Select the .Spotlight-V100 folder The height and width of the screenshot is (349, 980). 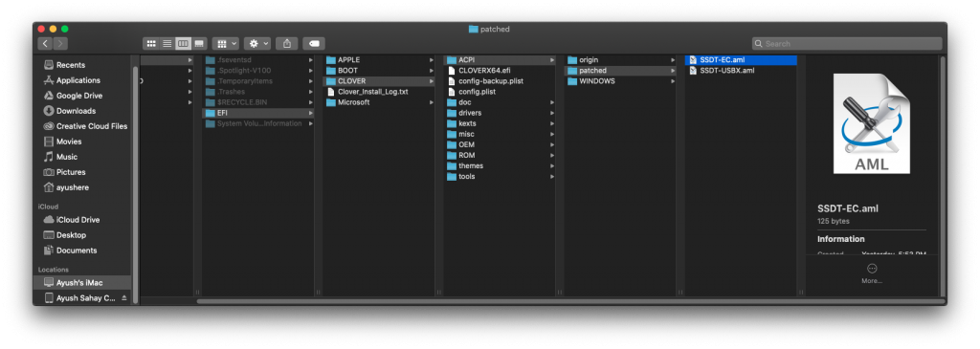(x=258, y=71)
